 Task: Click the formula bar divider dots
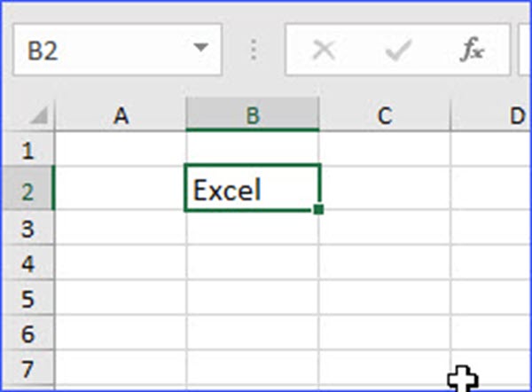point(254,50)
